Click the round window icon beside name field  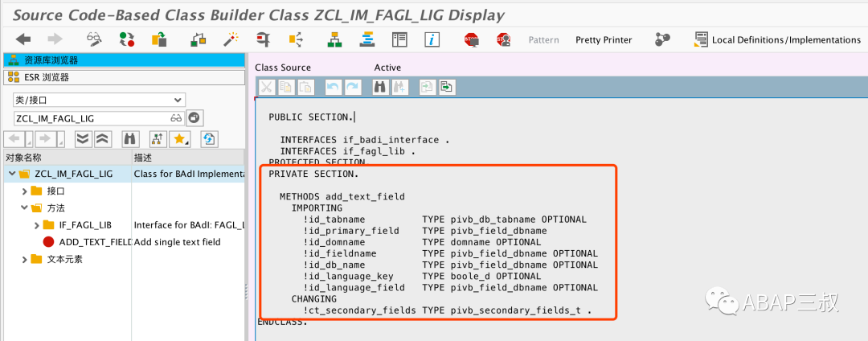click(194, 117)
